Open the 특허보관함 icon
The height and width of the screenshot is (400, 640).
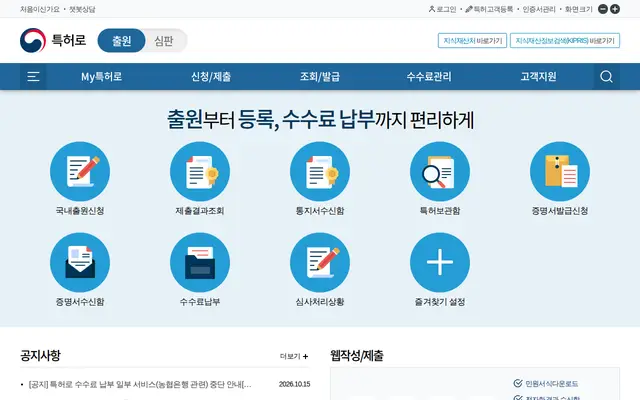tap(440, 171)
